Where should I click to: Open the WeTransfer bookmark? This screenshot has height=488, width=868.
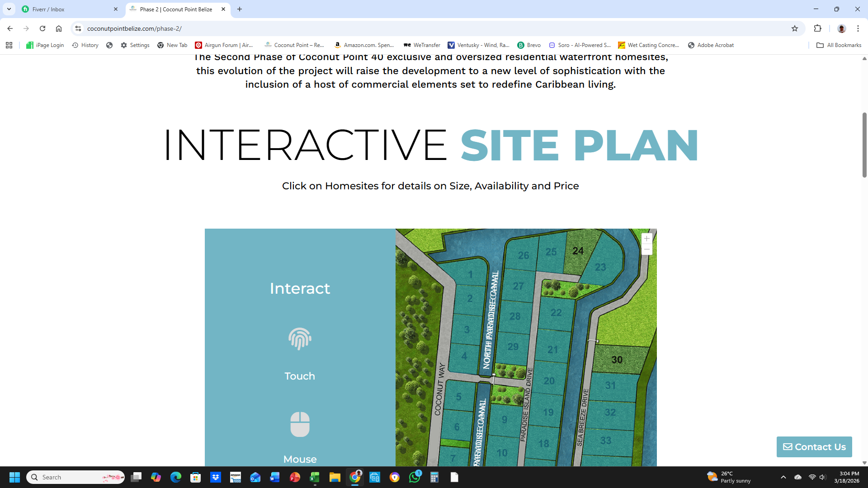tap(422, 45)
